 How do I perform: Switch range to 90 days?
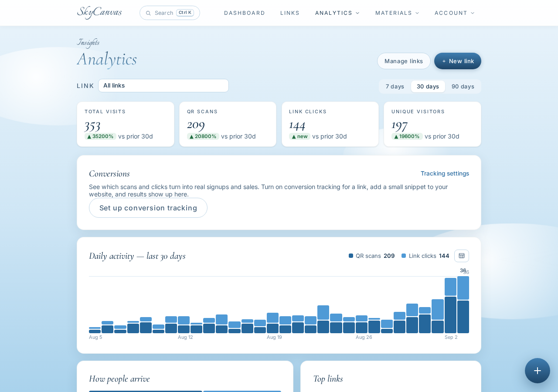point(463,86)
